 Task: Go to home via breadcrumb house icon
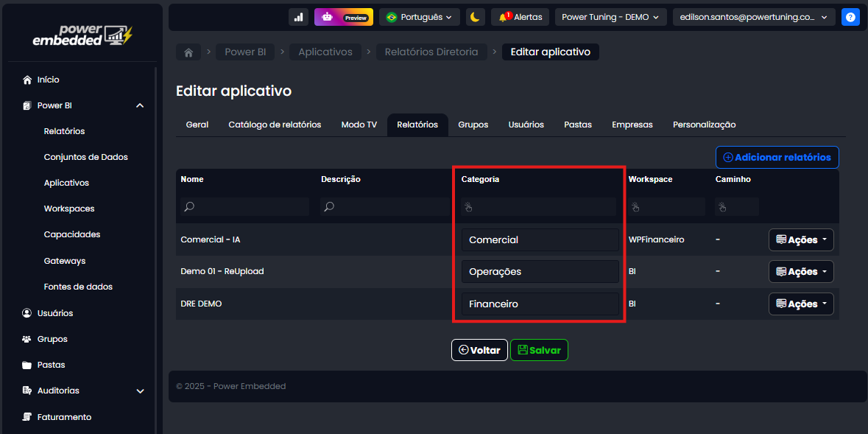click(x=188, y=52)
